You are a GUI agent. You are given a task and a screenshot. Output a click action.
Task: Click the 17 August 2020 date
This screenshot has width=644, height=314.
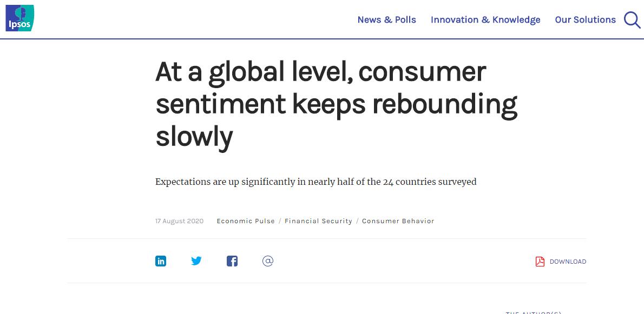(x=179, y=221)
